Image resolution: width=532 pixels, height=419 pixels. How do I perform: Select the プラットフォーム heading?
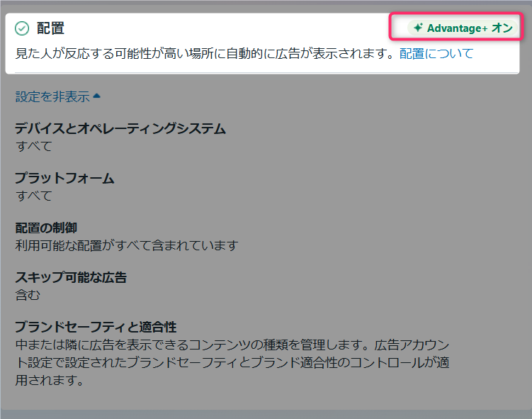click(x=64, y=178)
